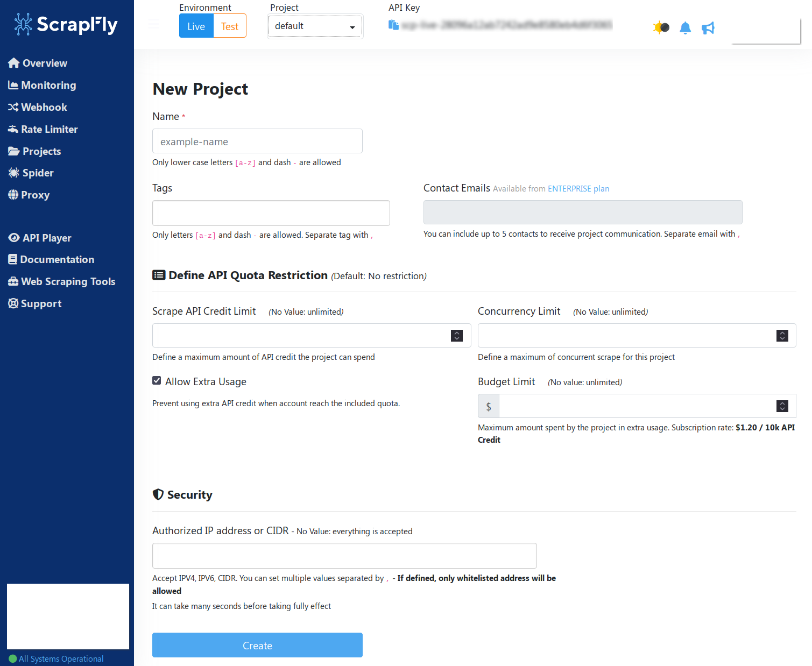Click the API Player eye icon
Image resolution: width=812 pixels, height=666 pixels.
[x=14, y=238]
